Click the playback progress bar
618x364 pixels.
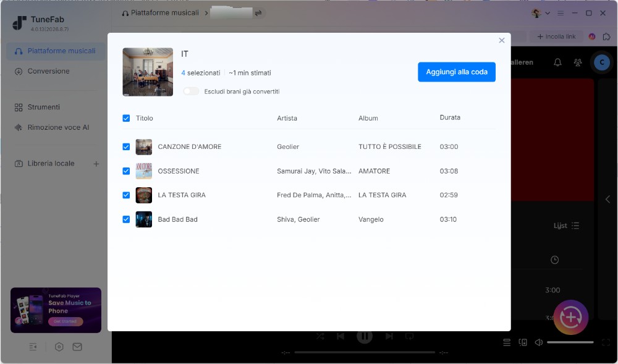point(365,353)
